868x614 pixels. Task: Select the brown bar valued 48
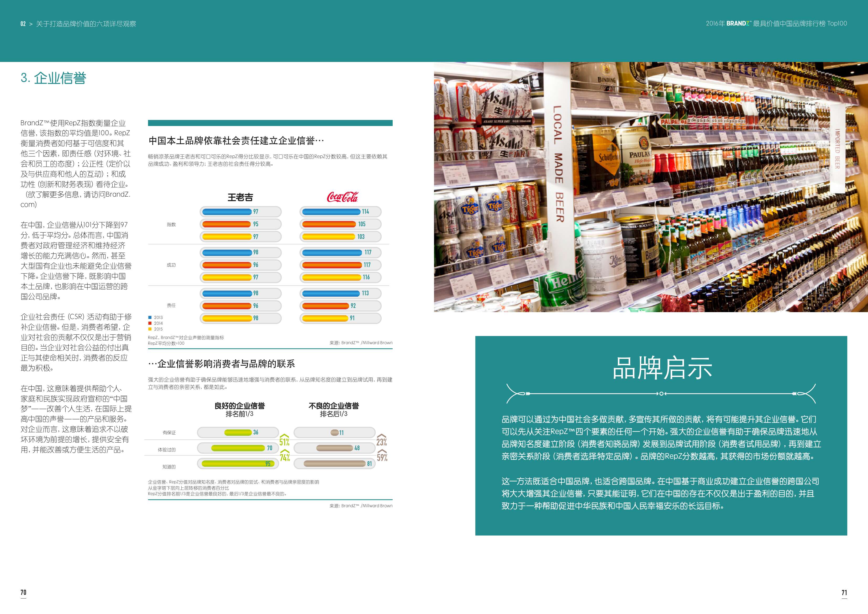[x=335, y=448]
